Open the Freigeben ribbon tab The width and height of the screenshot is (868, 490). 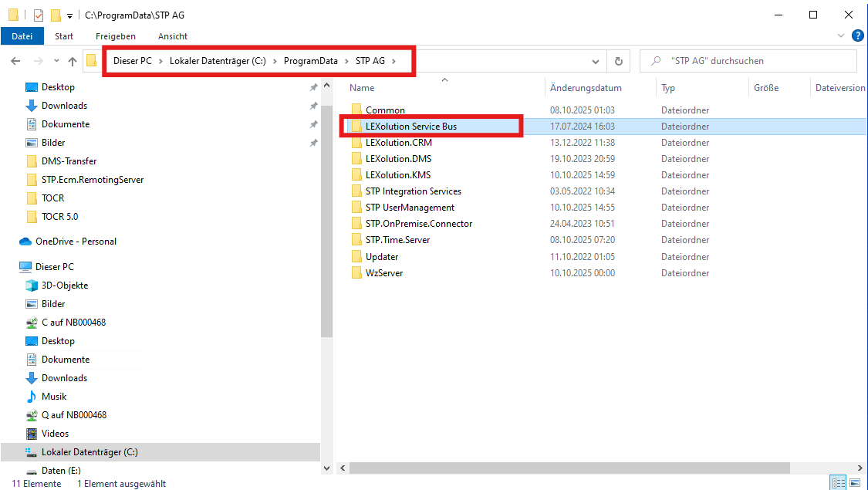point(115,36)
